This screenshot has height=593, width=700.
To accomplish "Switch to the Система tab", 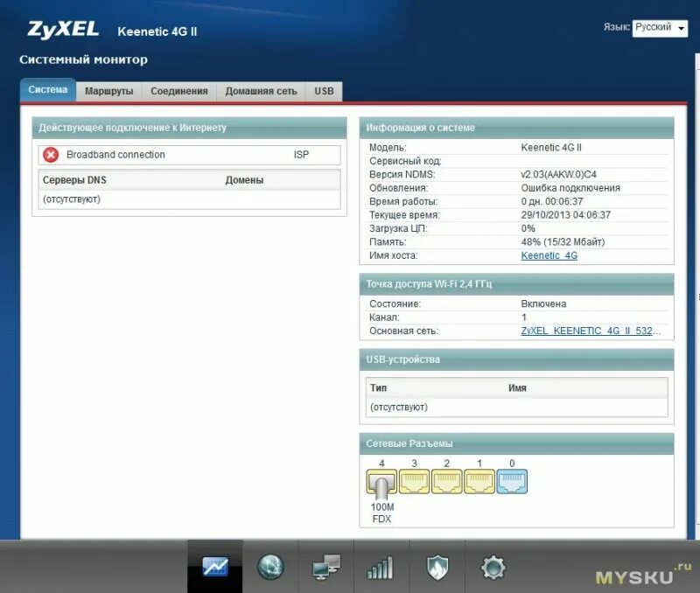I will pos(48,90).
